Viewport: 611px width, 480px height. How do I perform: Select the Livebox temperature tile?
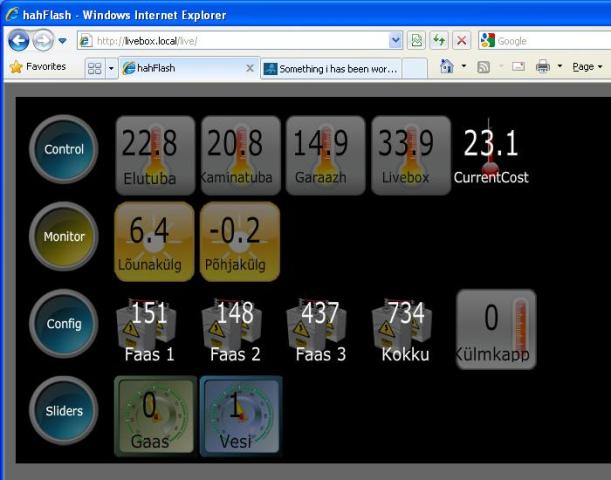[411, 155]
